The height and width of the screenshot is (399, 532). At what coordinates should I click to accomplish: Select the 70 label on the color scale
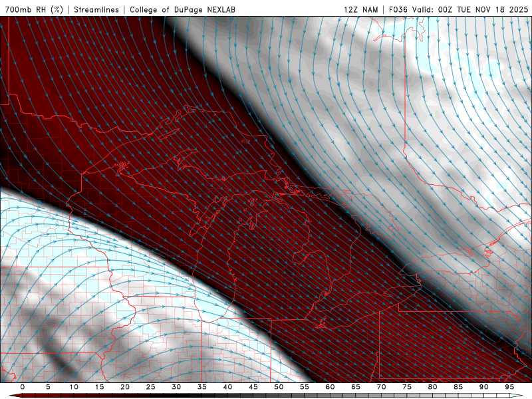tap(381, 387)
